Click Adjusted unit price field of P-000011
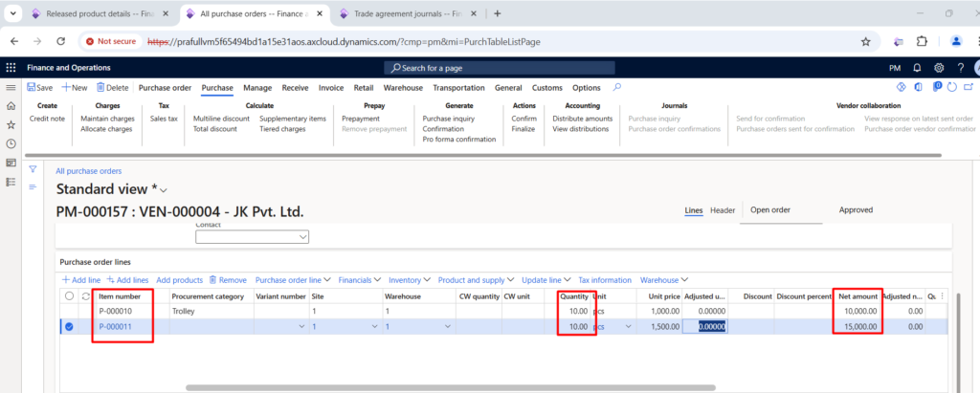Screen dimensions: 980x393 [704, 326]
